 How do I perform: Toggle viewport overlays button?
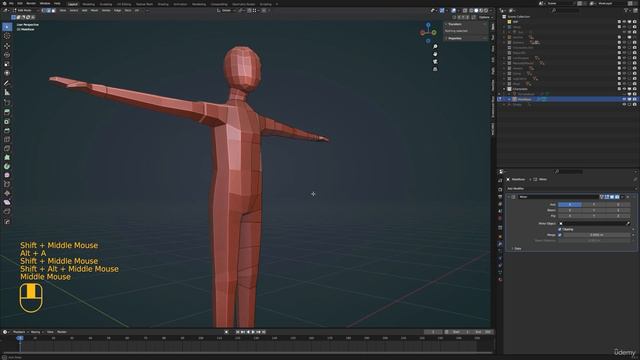[x=453, y=11]
